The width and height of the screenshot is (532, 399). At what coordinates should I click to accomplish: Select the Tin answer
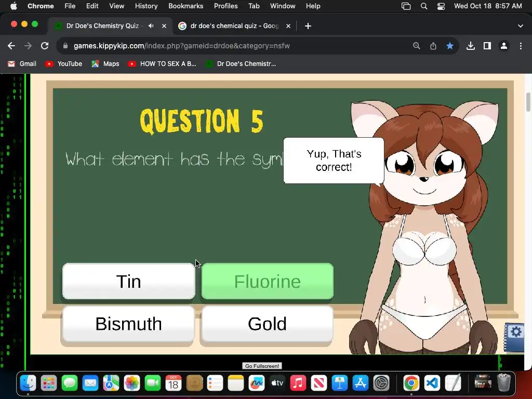pos(129,281)
